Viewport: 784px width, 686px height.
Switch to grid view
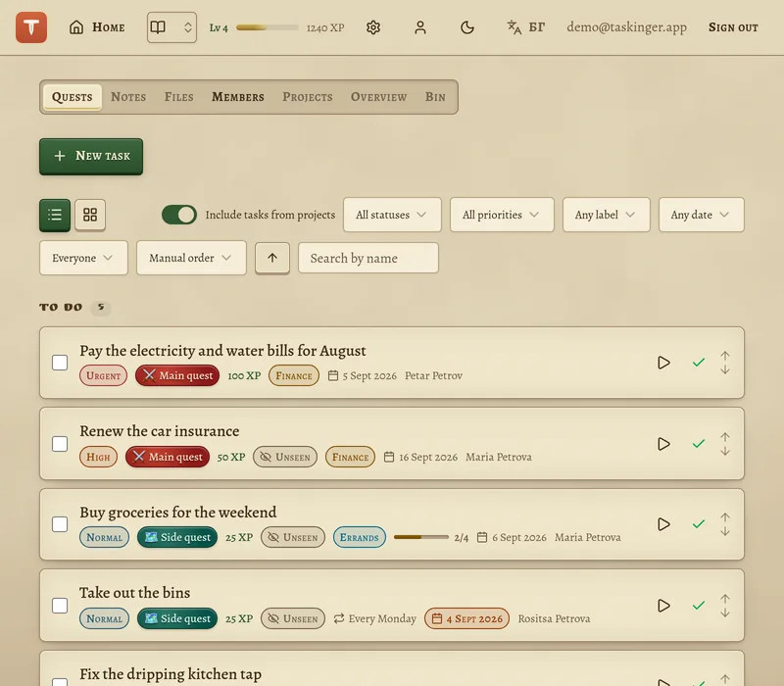pos(90,215)
